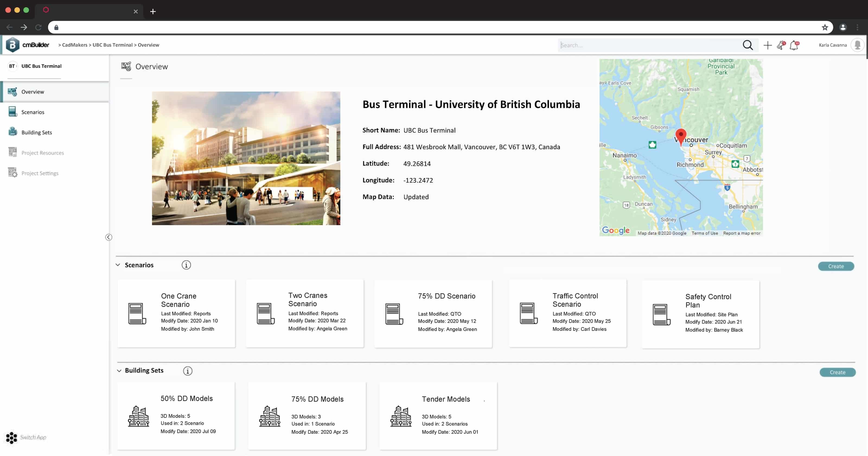This screenshot has height=456, width=868.
Task: Click the cmBuilder logo icon
Action: (x=12, y=45)
